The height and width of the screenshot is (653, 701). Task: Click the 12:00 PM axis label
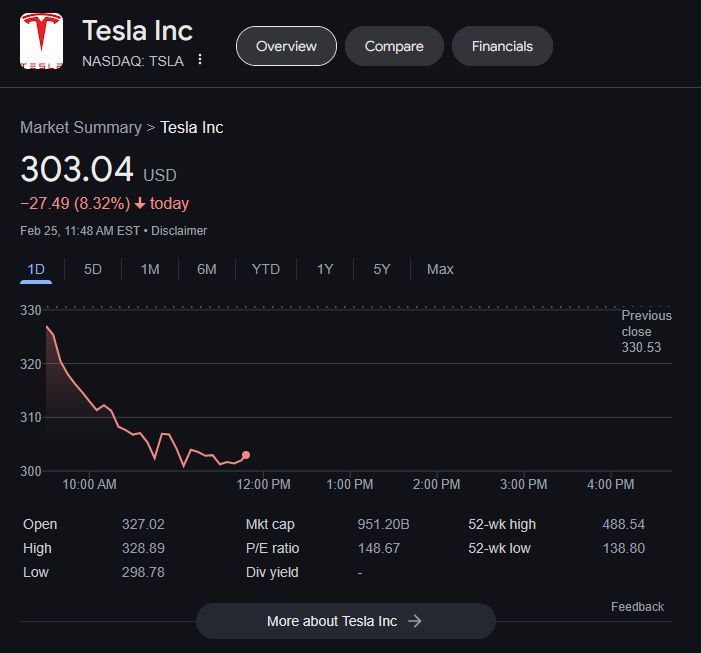tap(263, 484)
